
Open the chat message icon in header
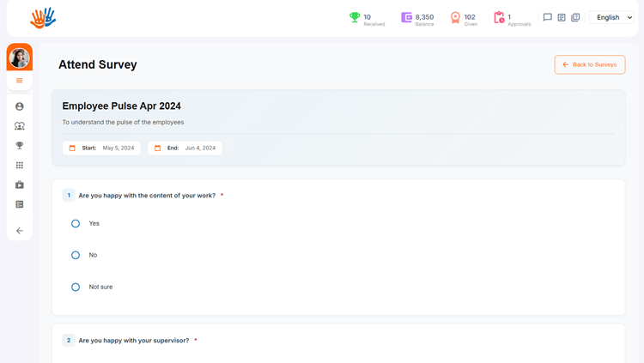click(547, 17)
